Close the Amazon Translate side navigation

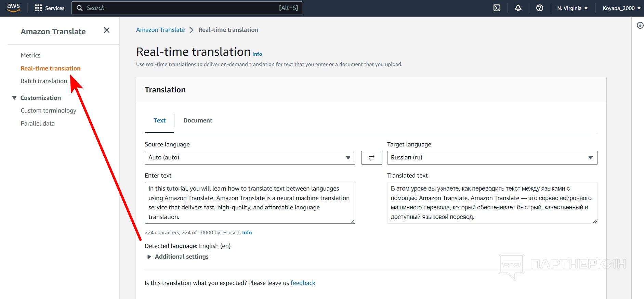pyautogui.click(x=107, y=30)
